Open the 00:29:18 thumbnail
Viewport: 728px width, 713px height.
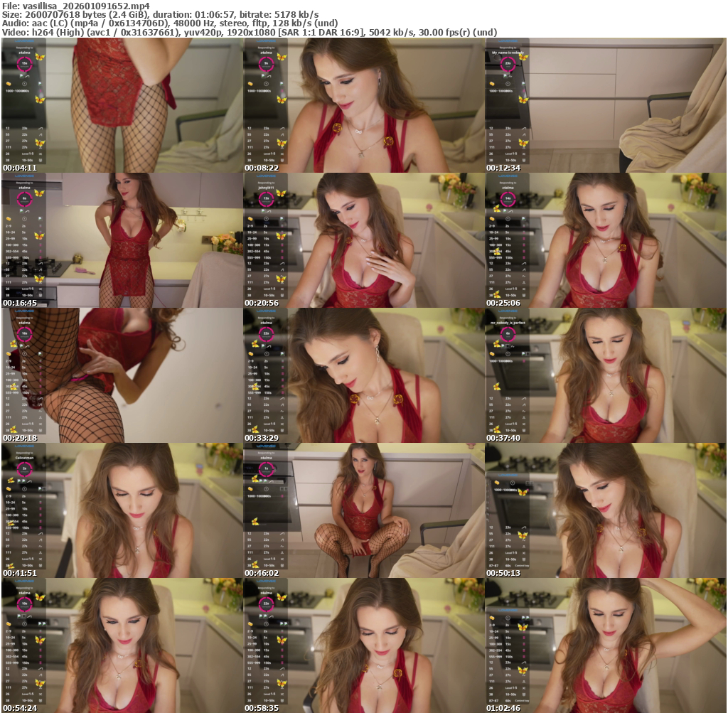122,375
